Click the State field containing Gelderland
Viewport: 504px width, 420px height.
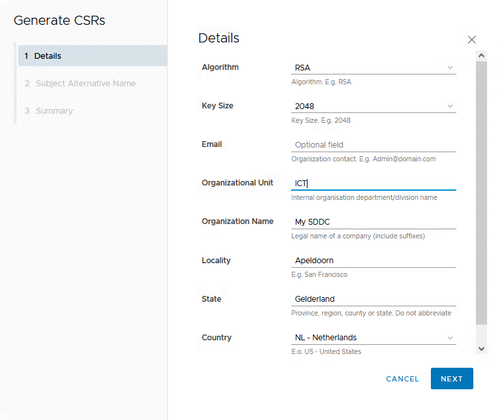[x=373, y=299]
